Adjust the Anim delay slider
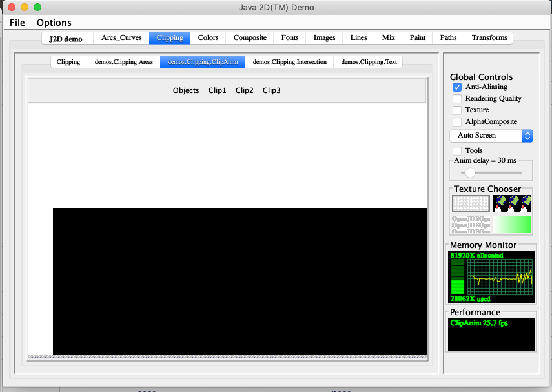The height and width of the screenshot is (392, 552). [470, 172]
